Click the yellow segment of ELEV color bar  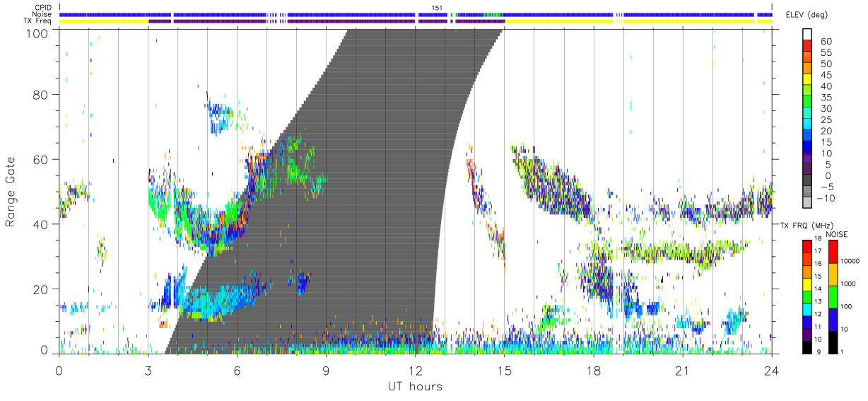pos(807,81)
